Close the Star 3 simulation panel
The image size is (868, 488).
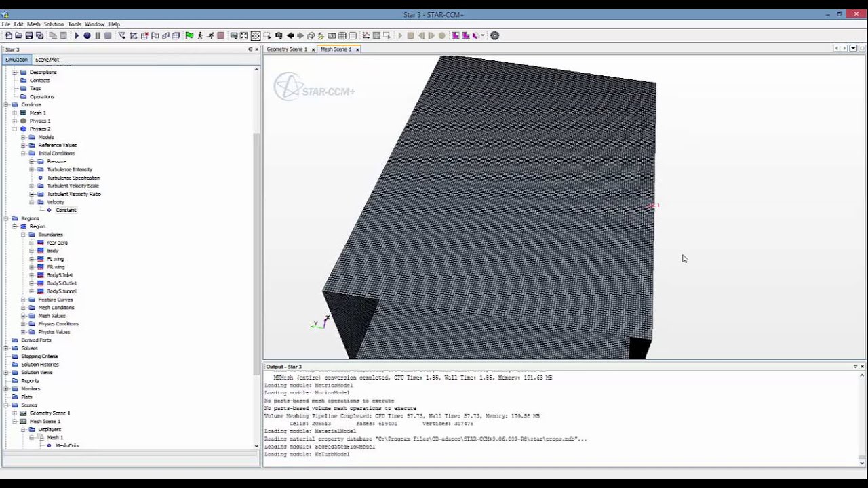pos(258,49)
